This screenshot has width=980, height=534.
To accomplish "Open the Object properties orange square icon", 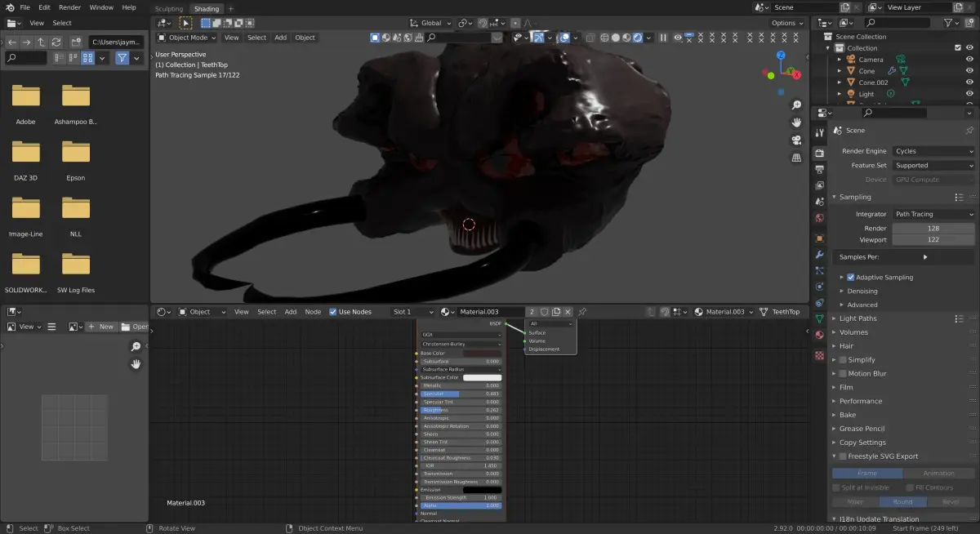I will pos(819,238).
